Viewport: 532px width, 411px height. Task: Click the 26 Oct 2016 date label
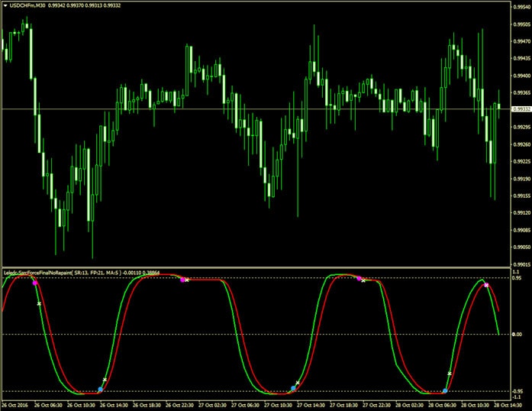(15, 406)
